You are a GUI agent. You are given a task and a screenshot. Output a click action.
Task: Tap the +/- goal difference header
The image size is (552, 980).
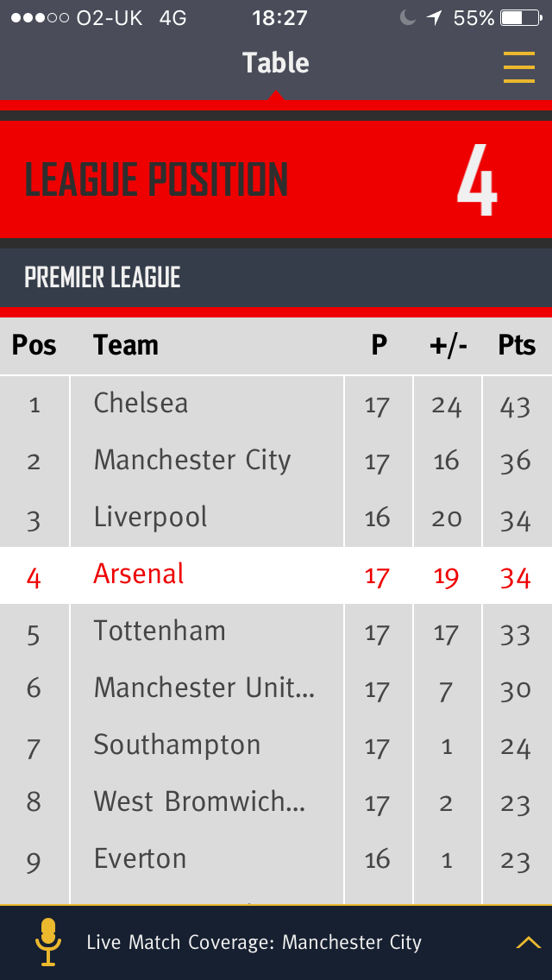448,345
